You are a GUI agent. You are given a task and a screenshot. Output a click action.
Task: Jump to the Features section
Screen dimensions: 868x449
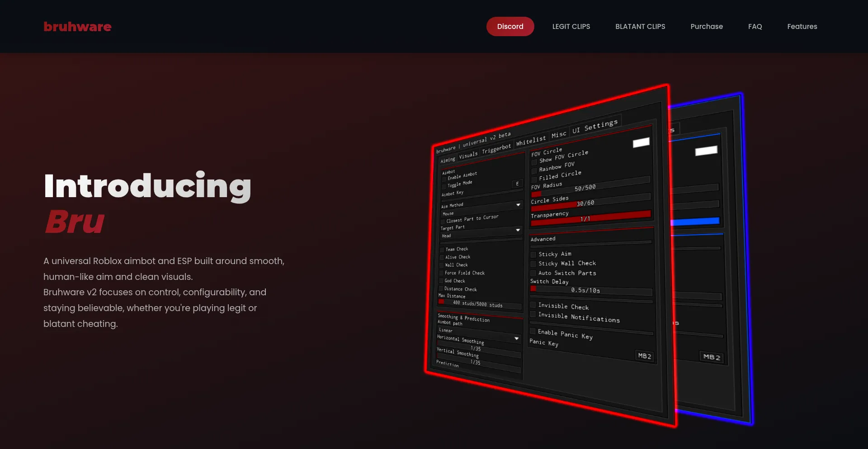click(802, 27)
